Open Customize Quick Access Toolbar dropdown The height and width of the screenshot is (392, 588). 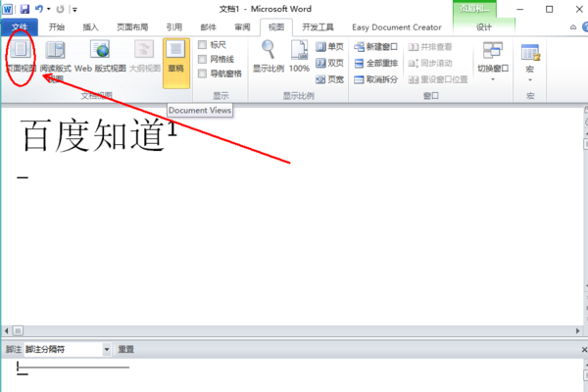pyautogui.click(x=74, y=10)
